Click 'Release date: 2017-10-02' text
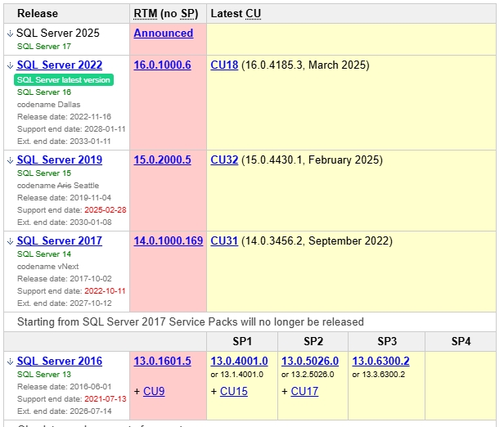504x427 pixels. 65,279
